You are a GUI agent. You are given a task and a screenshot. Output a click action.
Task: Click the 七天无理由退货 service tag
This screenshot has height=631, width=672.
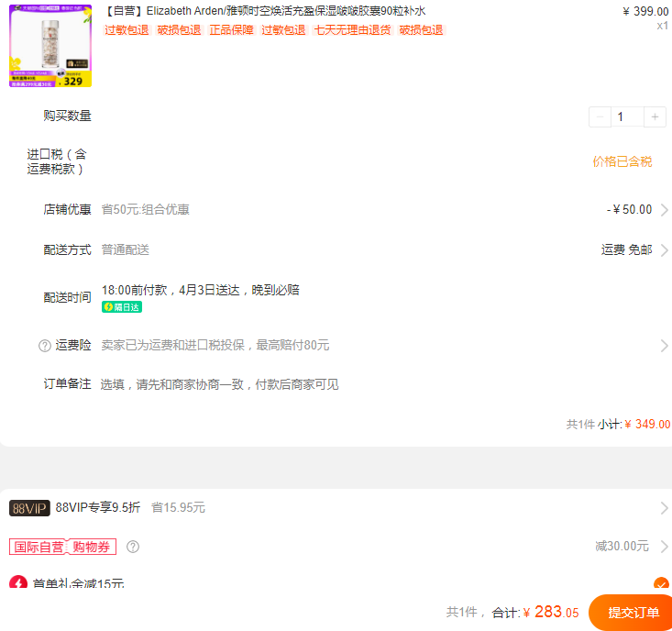pyautogui.click(x=352, y=30)
